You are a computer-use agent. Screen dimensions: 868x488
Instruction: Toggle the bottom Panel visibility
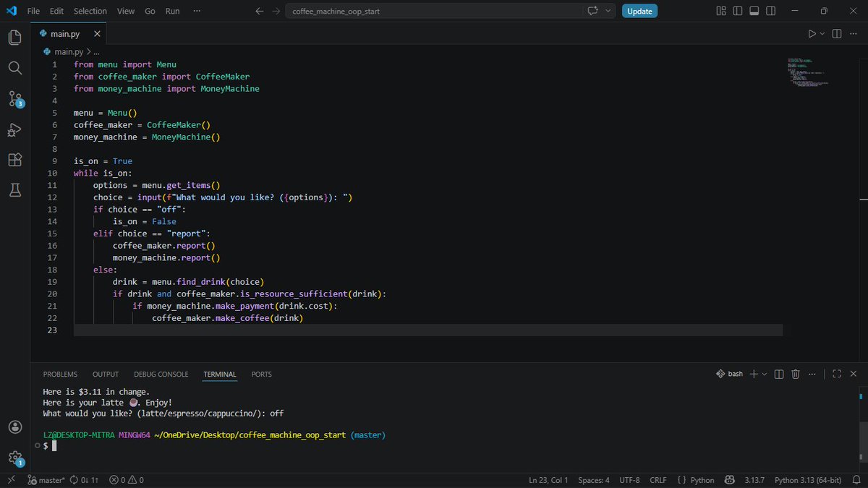753,11
